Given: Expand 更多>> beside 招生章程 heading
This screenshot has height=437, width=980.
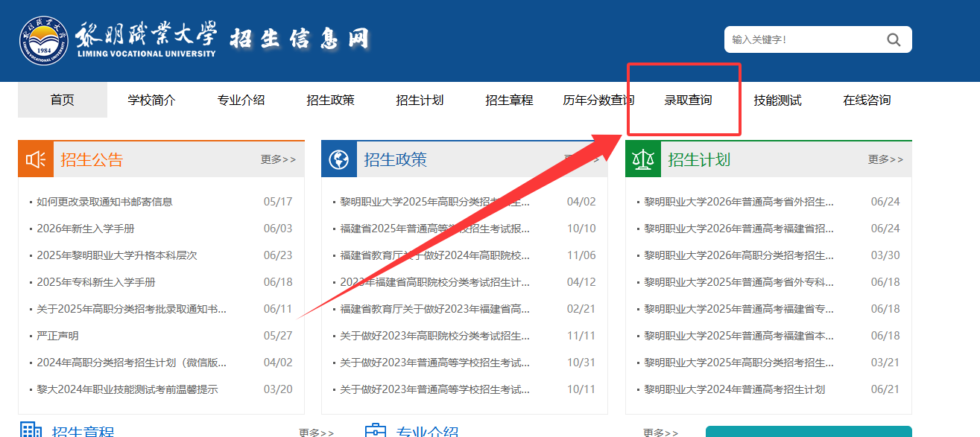Looking at the screenshot, I should (x=316, y=433).
